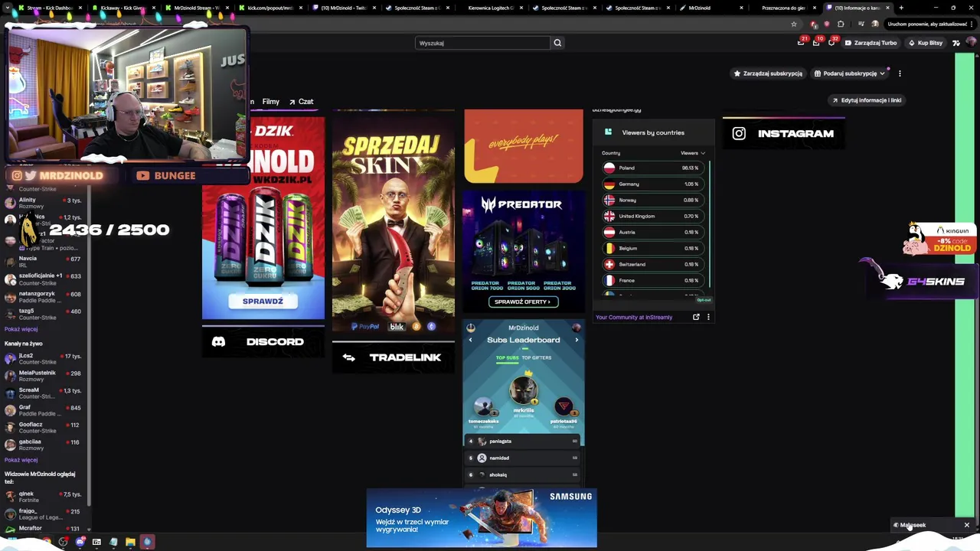Go to the previous leaderboard with left arrow
This screenshot has width=980, height=551.
pos(471,340)
